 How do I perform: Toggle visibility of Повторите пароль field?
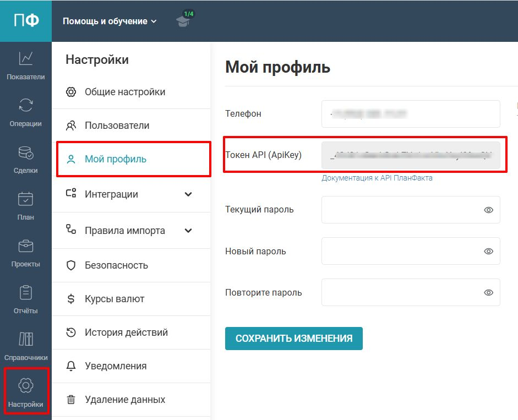488,292
